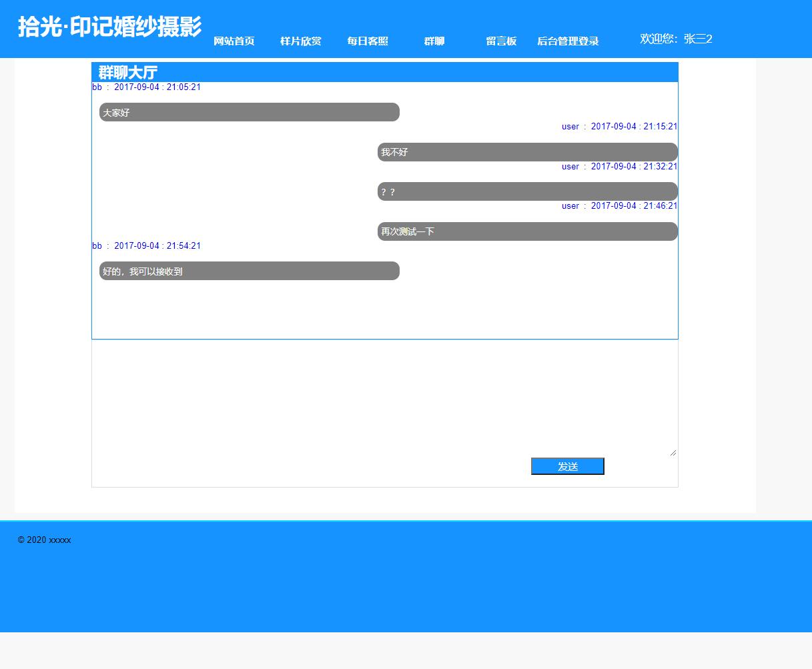The height and width of the screenshot is (669, 812).
Task: Open the 网站首页 navigation link
Action: 234,41
